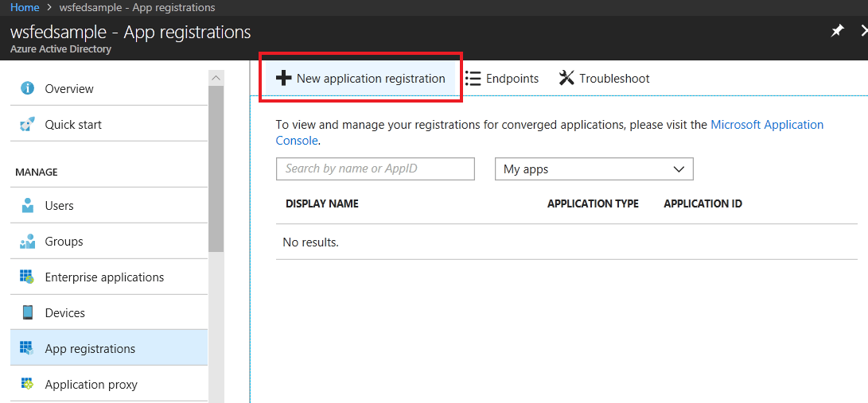Click the sidebar scroll-up arrow
The height and width of the screenshot is (403, 868).
tap(216, 78)
